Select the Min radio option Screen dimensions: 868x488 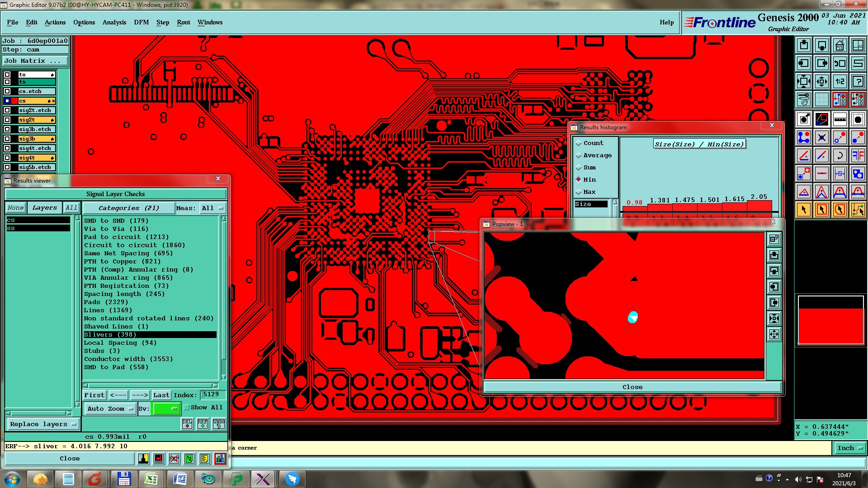click(x=586, y=179)
